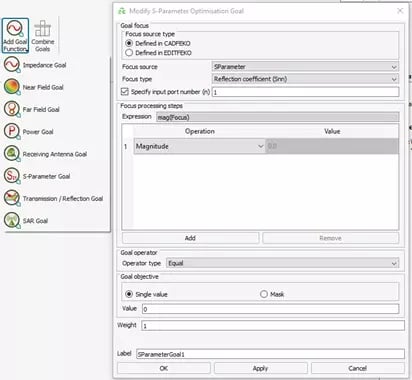412x380 pixels.
Task: Click the Apply button
Action: pyautogui.click(x=260, y=368)
